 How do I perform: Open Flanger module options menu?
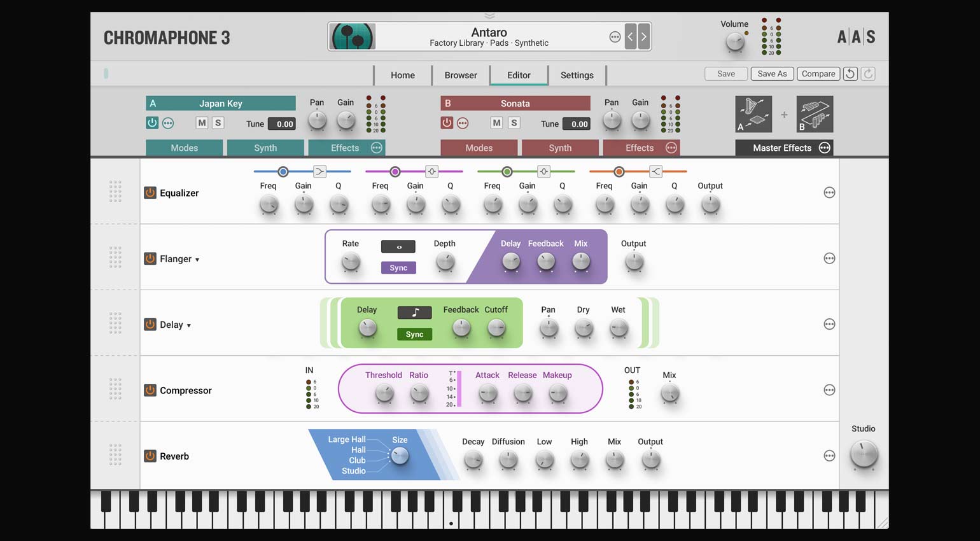829,258
